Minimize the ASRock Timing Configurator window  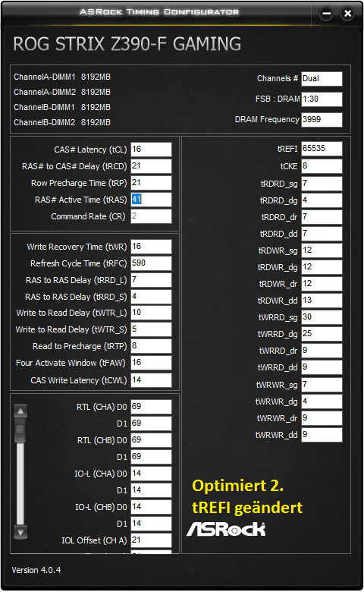click(326, 14)
